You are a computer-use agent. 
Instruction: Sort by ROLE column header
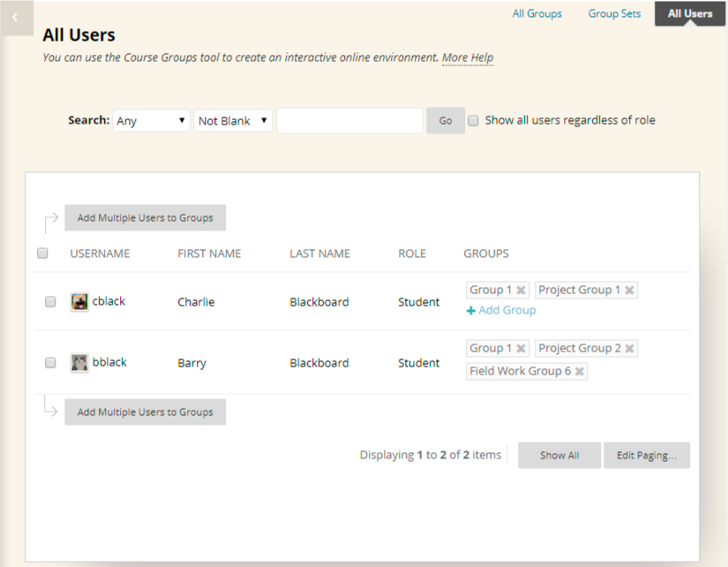[412, 253]
